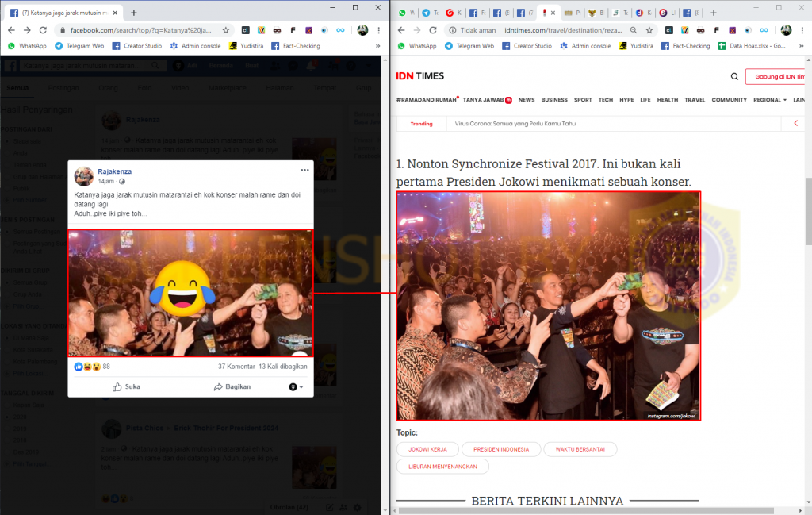Open the post-as profile selector dropdown

[x=294, y=386]
